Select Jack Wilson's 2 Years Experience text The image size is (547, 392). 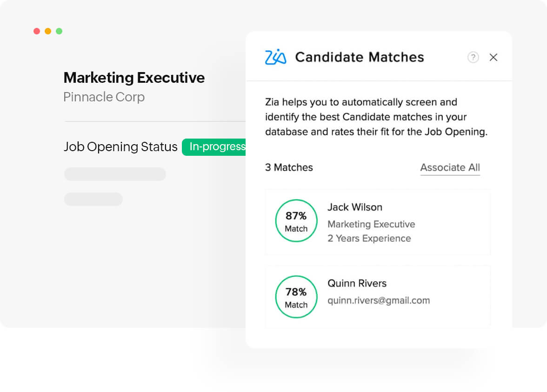(369, 239)
